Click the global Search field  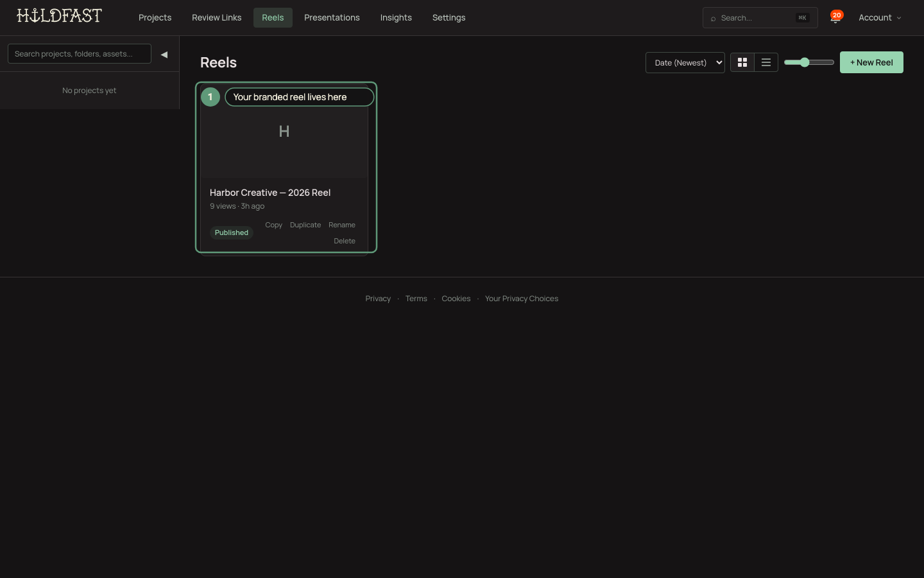[760, 17]
